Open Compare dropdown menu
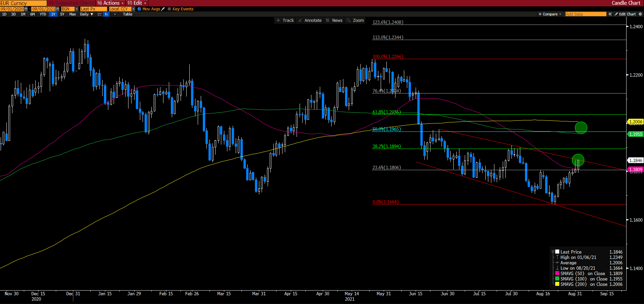 click(550, 14)
